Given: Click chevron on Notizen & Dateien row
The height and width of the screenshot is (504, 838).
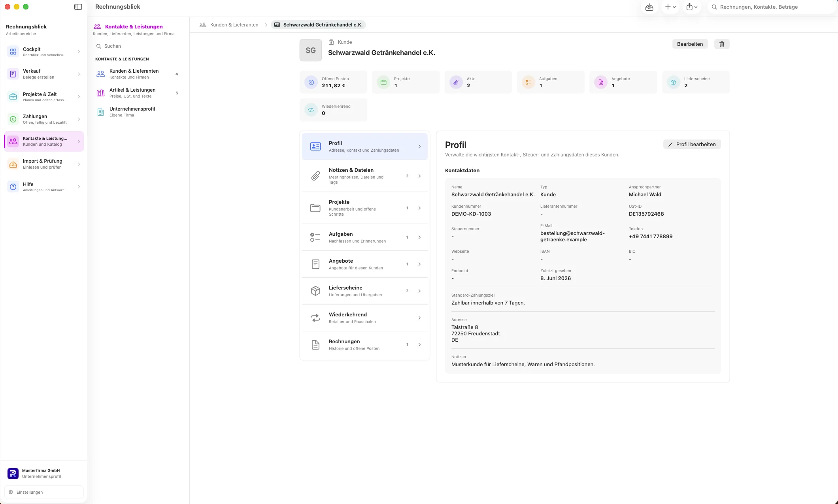Looking at the screenshot, I should point(419,176).
